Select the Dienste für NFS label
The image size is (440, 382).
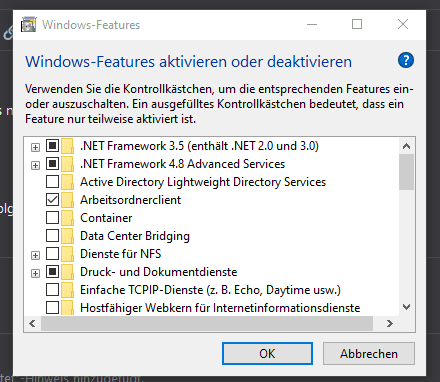[121, 254]
